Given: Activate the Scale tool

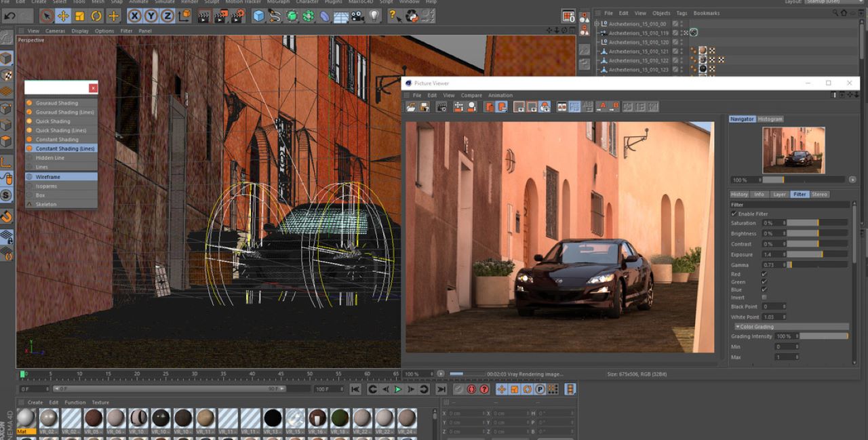Looking at the screenshot, I should pyautogui.click(x=80, y=16).
